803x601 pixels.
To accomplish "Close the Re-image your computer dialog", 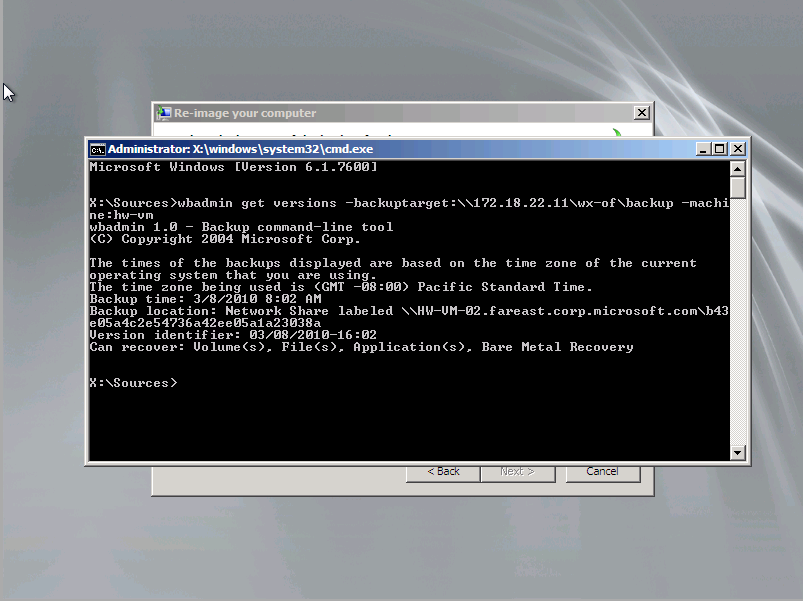I will [642, 113].
